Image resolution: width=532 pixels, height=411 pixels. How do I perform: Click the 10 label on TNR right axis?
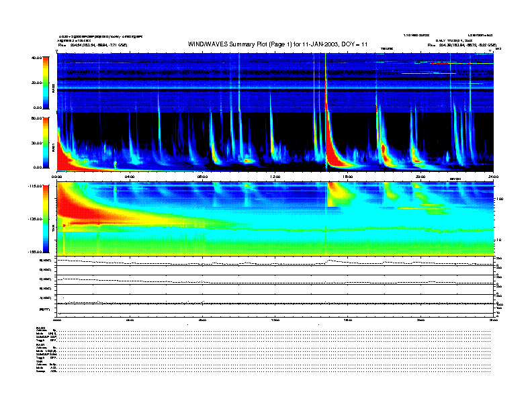[498, 240]
